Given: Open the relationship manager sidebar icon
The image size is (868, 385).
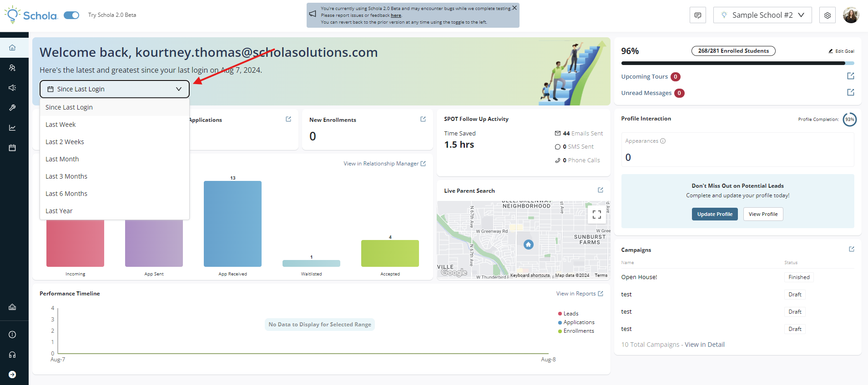Looking at the screenshot, I should point(12,68).
